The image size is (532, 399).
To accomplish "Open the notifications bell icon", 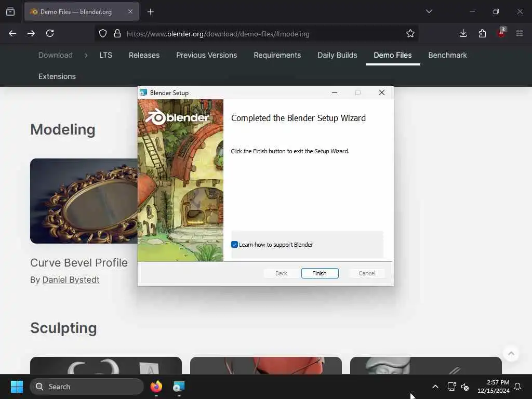I will click(x=518, y=387).
